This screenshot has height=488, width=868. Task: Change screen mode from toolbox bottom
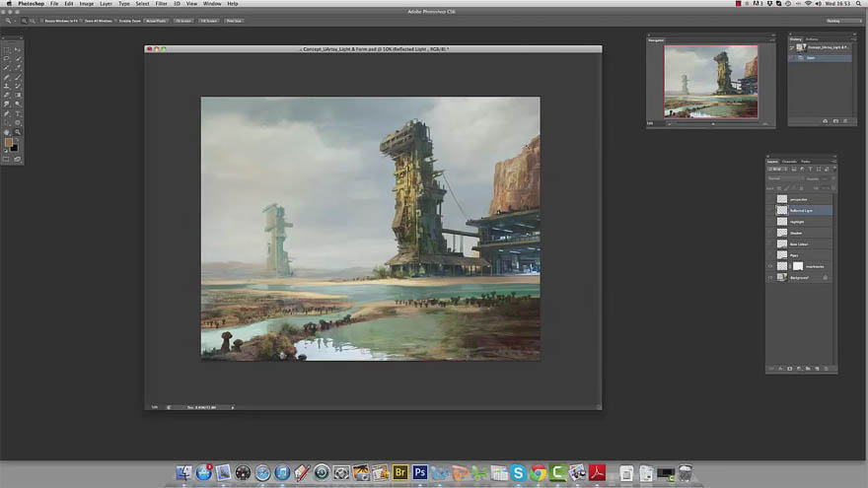pos(17,160)
